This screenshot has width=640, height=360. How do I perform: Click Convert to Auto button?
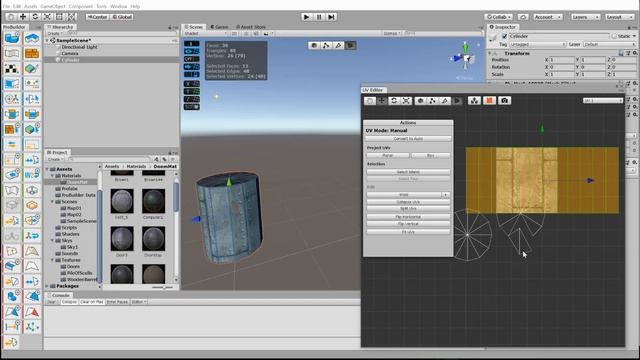point(408,139)
